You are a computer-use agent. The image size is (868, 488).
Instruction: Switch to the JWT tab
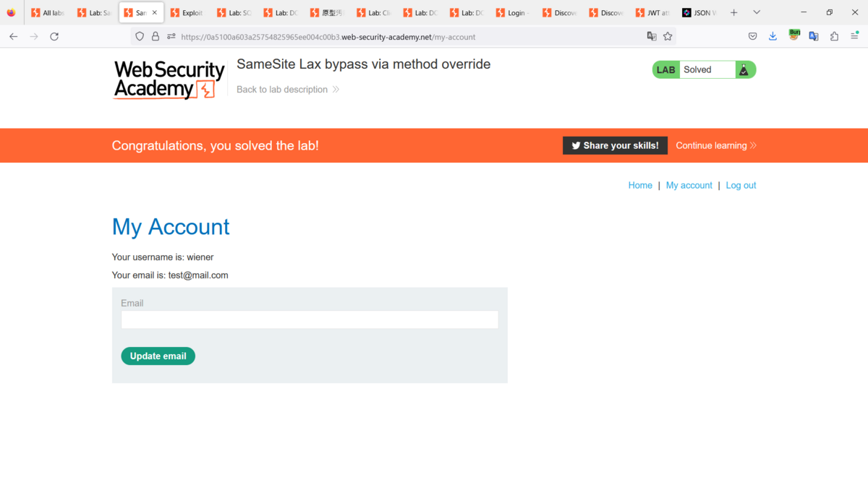click(652, 12)
